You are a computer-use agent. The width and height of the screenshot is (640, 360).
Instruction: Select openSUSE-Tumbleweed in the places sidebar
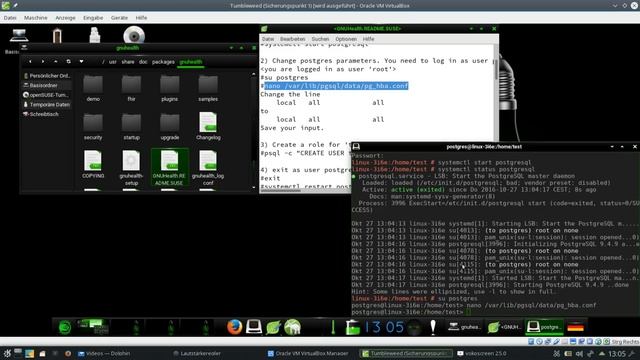click(47, 95)
